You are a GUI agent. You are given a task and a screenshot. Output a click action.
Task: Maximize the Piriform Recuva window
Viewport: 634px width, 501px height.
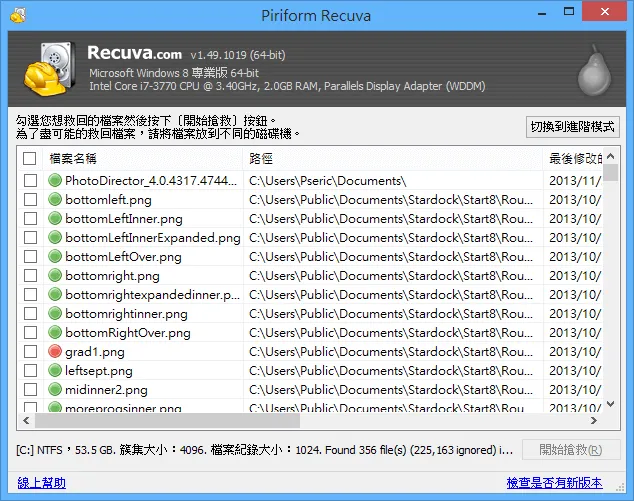pyautogui.click(x=569, y=11)
